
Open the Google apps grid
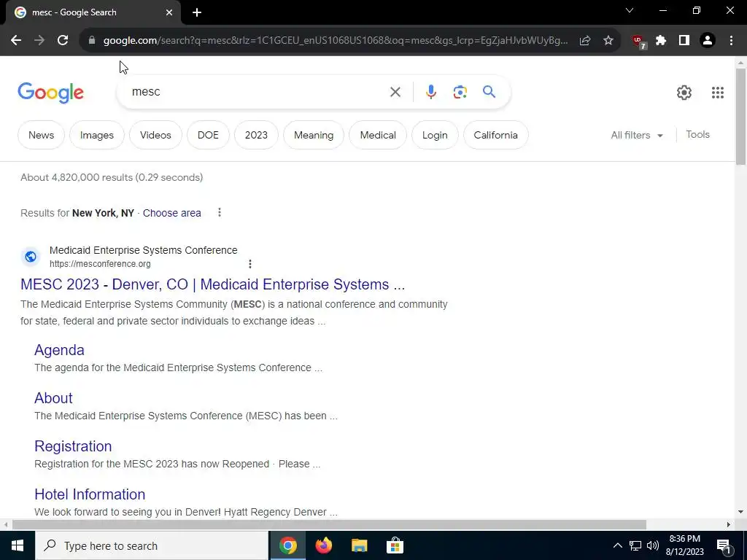(x=718, y=93)
